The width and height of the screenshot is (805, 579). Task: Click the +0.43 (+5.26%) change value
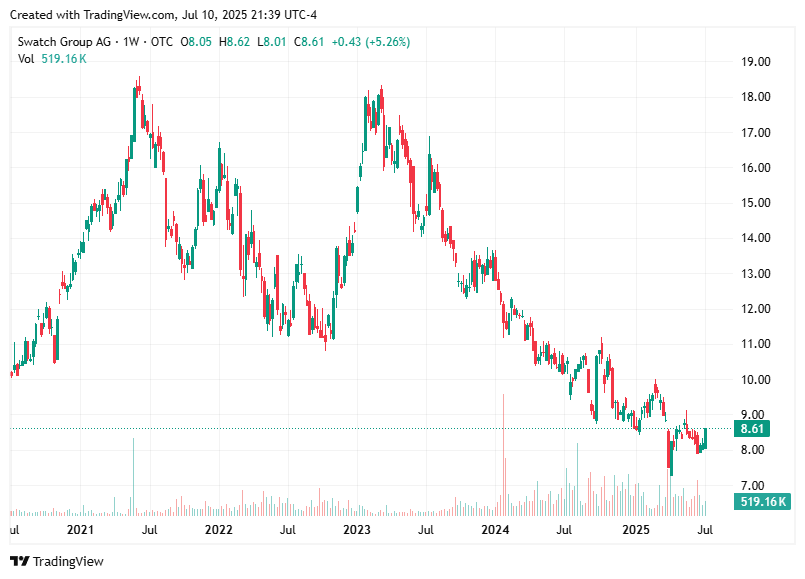pos(371,42)
